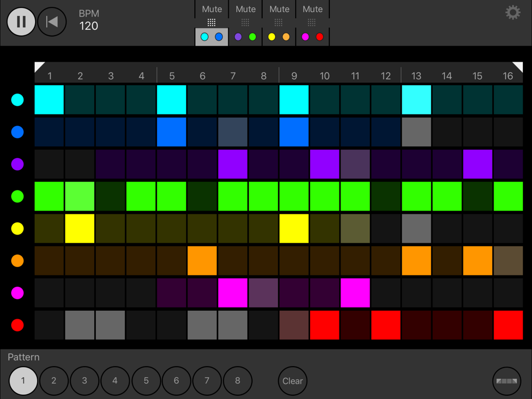Select the purple track circle icon
Screen dimensions: 532x399
tap(18, 164)
